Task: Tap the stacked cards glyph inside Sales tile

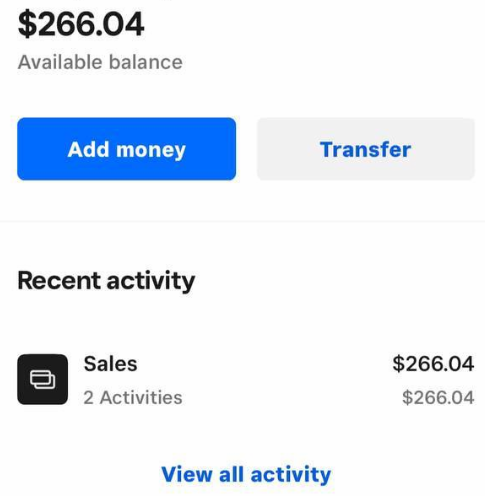Action: 43,379
